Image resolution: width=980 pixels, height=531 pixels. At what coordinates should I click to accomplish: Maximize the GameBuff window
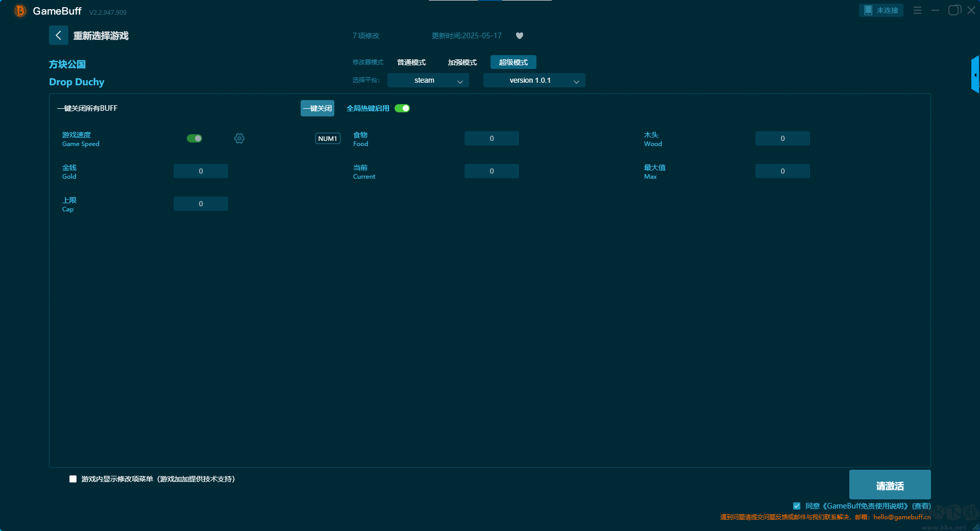click(x=954, y=10)
